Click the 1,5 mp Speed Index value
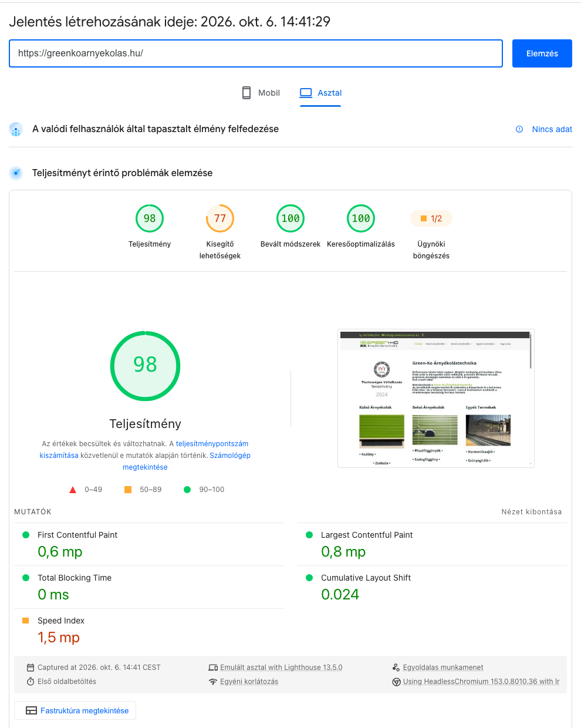The height and width of the screenshot is (728, 581). click(x=59, y=638)
